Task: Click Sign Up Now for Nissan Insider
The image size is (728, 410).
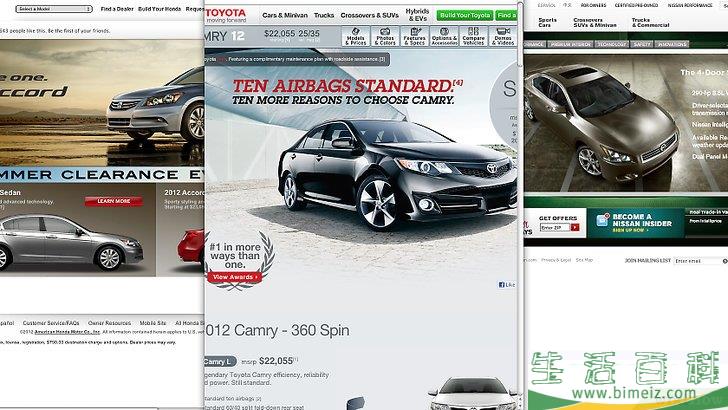Action: [x=629, y=230]
